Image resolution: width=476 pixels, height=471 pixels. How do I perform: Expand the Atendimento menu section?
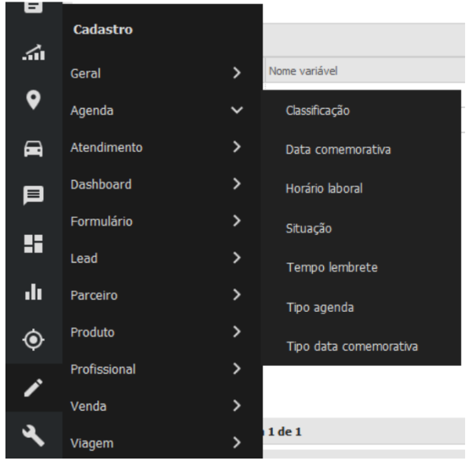pos(157,147)
